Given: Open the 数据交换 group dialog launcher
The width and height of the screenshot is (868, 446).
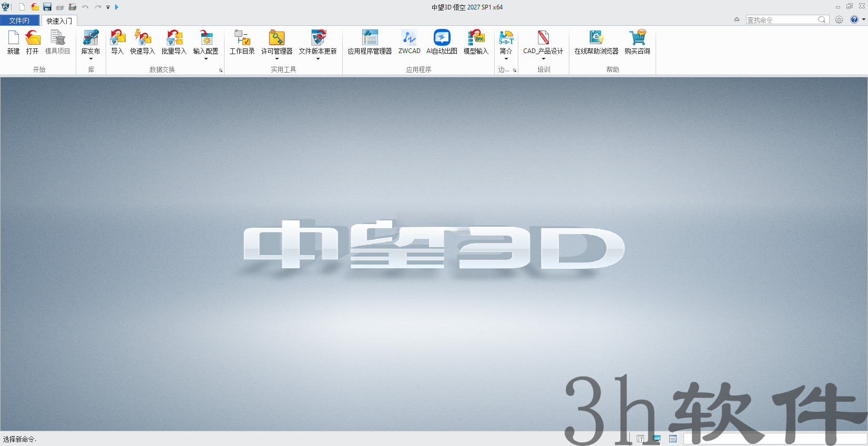Looking at the screenshot, I should (x=221, y=70).
